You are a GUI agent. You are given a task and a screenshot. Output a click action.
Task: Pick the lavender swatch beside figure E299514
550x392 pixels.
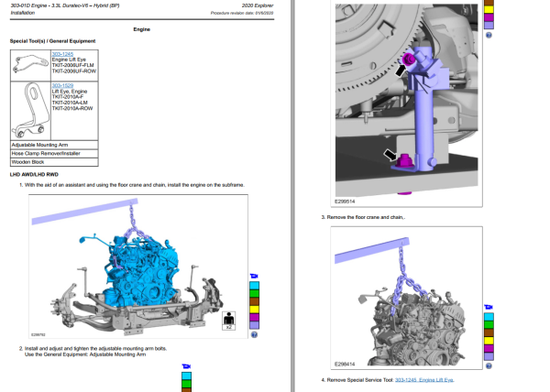coord(489,26)
